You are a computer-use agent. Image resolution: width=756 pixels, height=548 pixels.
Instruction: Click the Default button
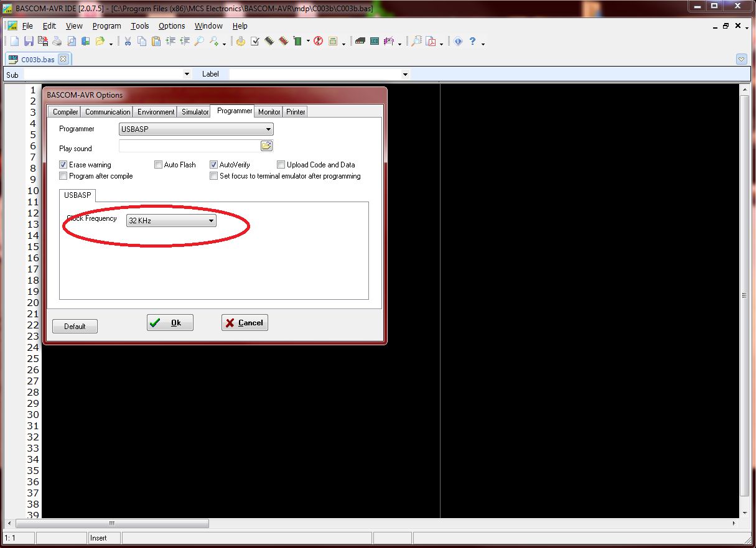tap(75, 326)
